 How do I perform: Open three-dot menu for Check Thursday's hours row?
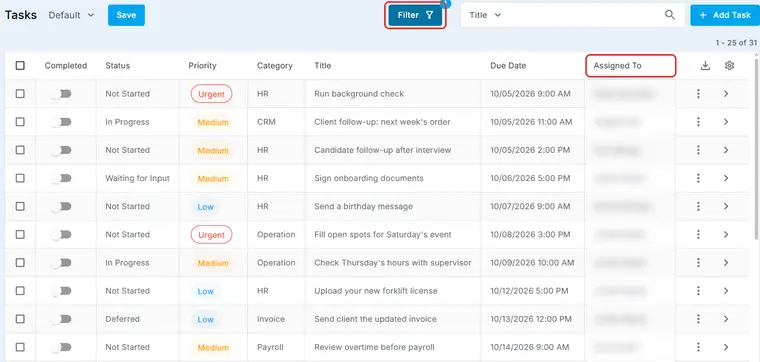click(x=698, y=262)
